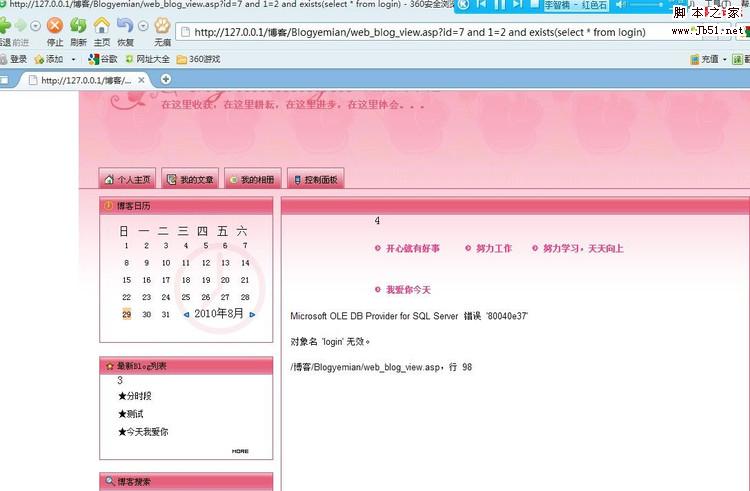Click the 最新Blog列表 panel header star icon

[x=110, y=366]
